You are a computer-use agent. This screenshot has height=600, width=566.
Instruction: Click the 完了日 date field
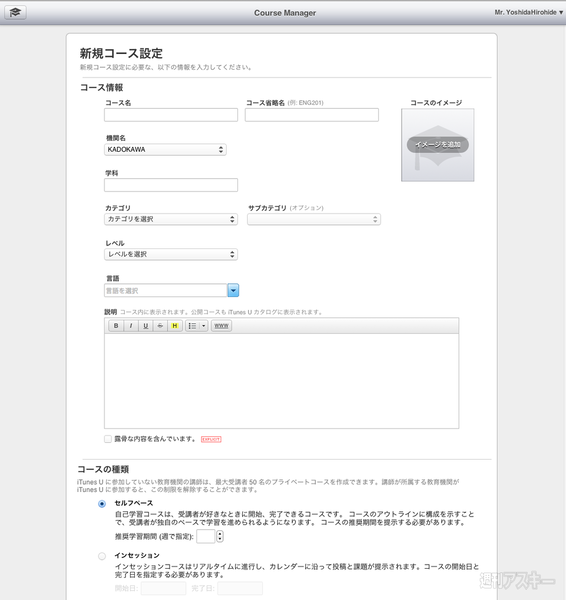click(x=240, y=588)
